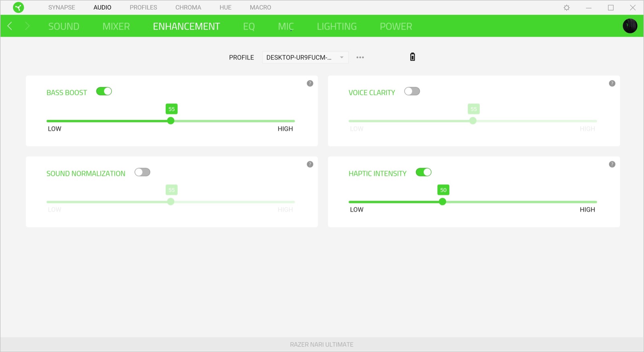Image resolution: width=644 pixels, height=352 pixels.
Task: Select the AUDIO top tab
Action: tap(102, 7)
